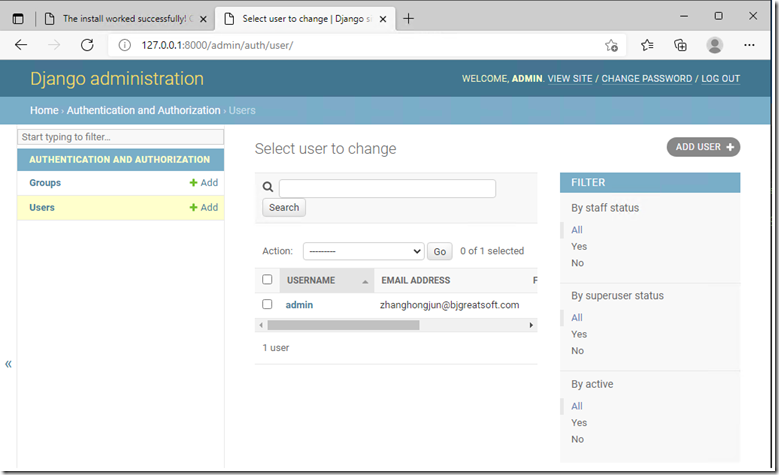Click the CHANGE PASSWORD link
This screenshot has width=779, height=475.
(647, 79)
